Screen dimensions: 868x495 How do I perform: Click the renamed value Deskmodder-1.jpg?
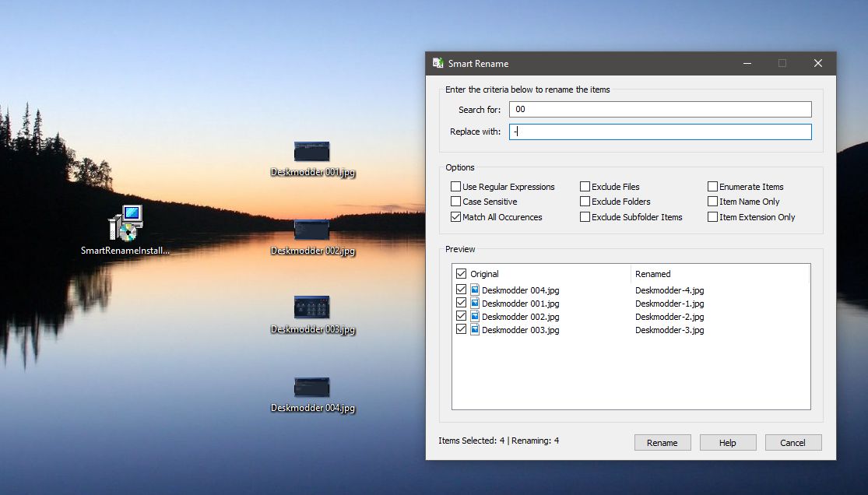pos(669,304)
